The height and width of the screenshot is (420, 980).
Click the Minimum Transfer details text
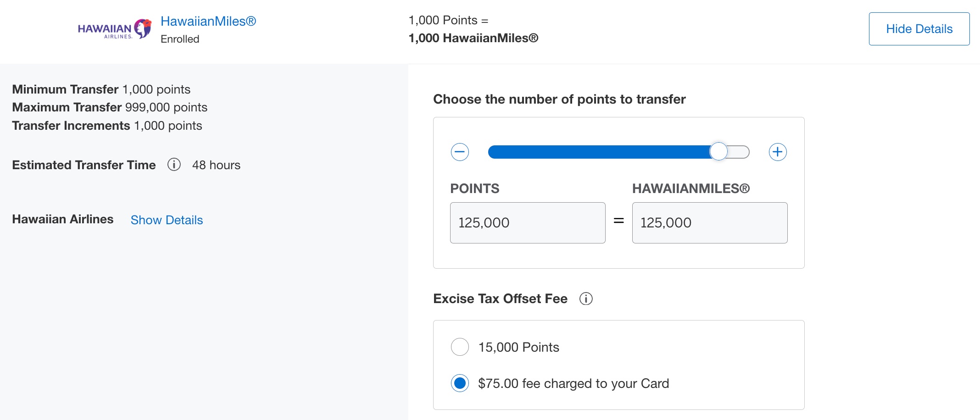(101, 89)
